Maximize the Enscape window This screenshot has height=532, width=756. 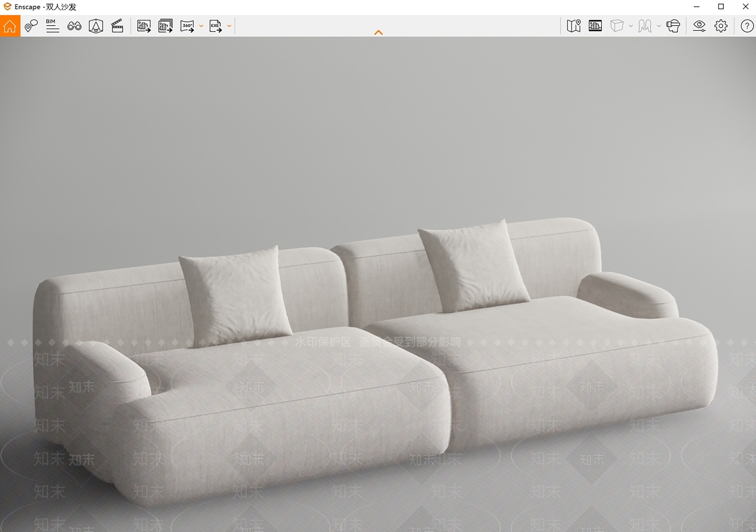[x=721, y=7]
